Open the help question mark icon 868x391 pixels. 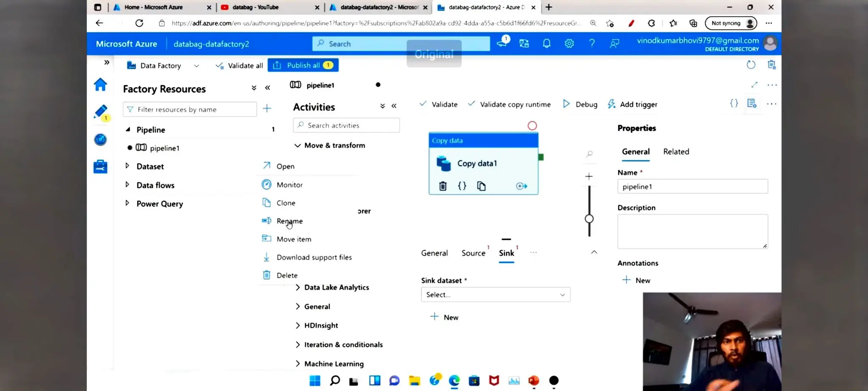point(592,44)
